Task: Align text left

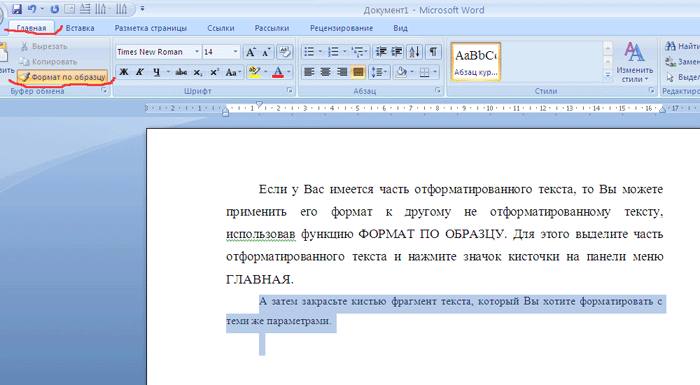Action: [x=309, y=72]
